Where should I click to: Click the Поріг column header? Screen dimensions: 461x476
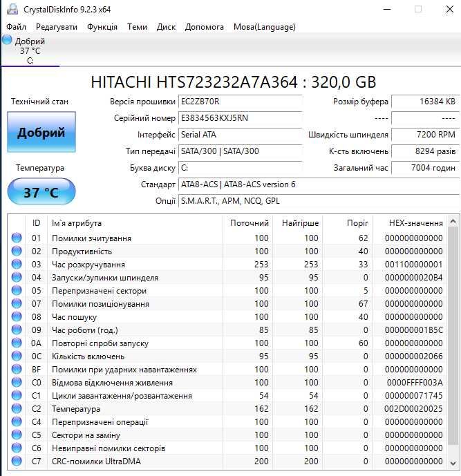(x=348, y=223)
